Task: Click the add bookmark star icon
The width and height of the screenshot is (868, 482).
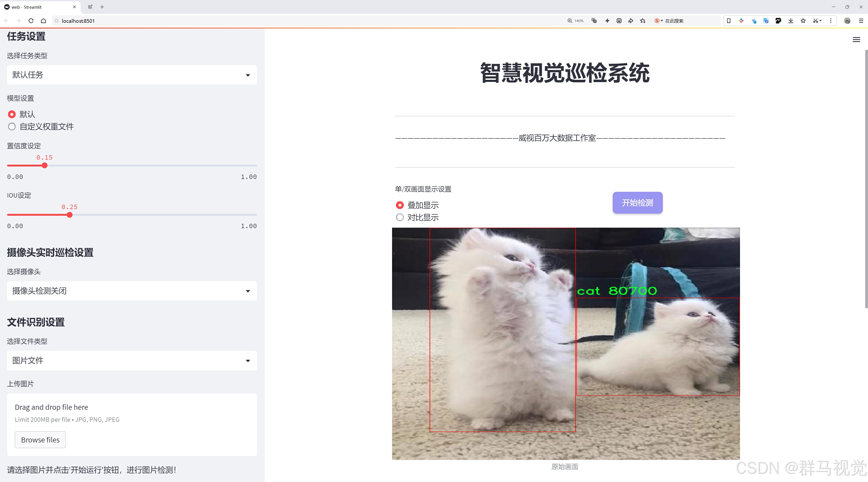Action: tap(643, 21)
